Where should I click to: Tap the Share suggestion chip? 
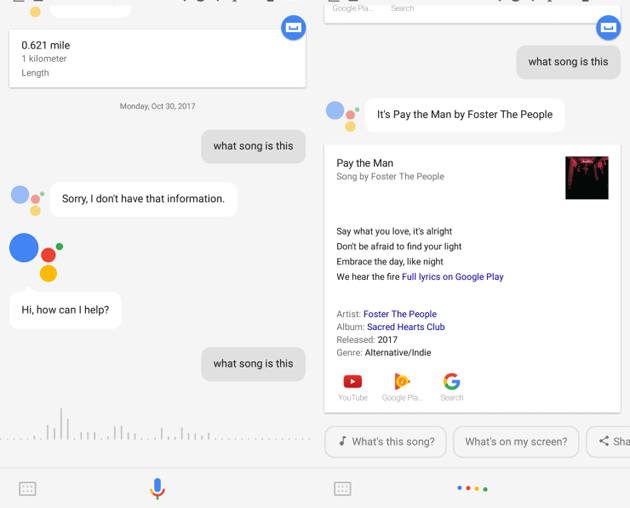point(610,441)
